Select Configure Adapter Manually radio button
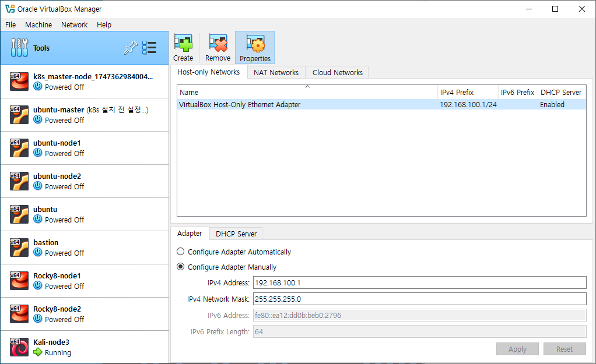The width and height of the screenshot is (596, 364). click(181, 267)
